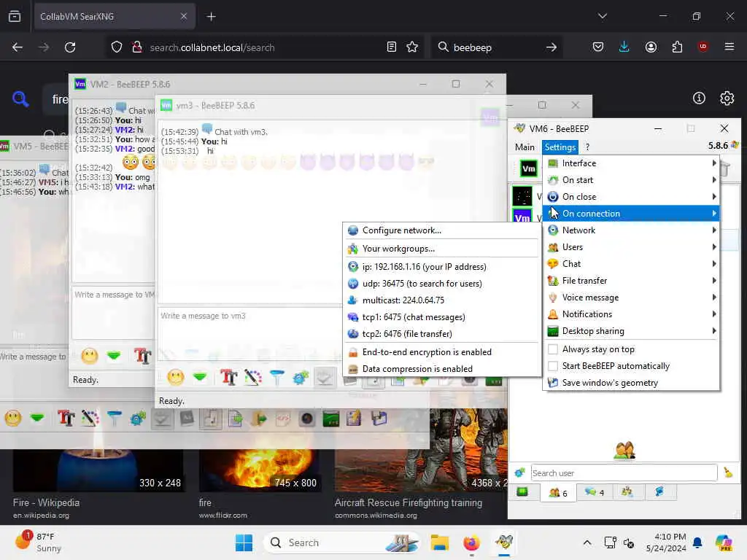
Task: Click multicast: 224.0.64.75 entry
Action: pos(441,300)
